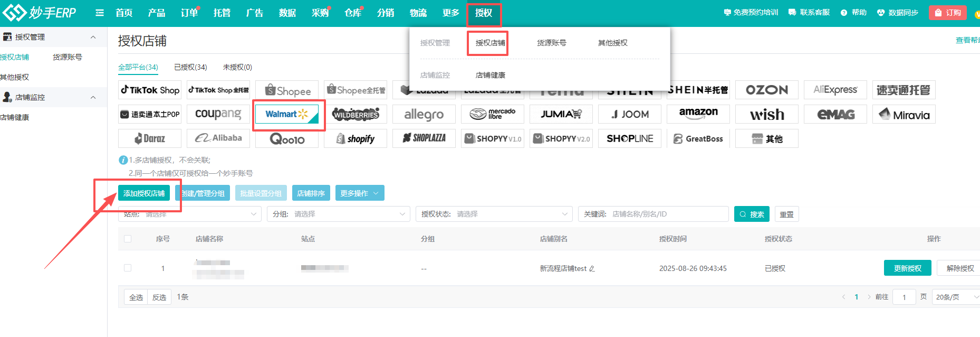Select the allegro platform logo

(424, 114)
